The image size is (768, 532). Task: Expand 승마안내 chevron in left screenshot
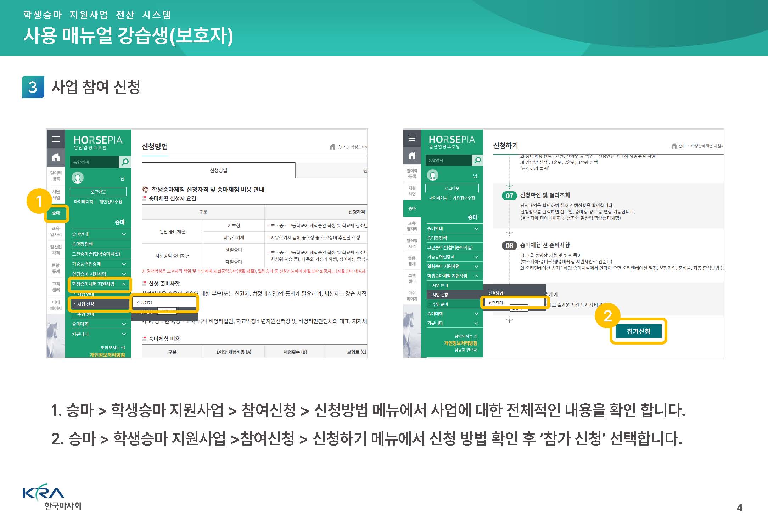(124, 234)
